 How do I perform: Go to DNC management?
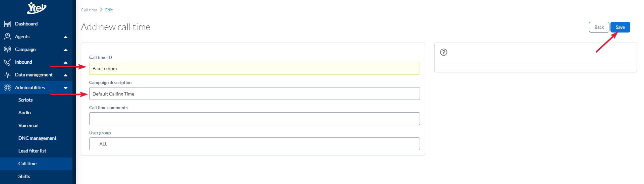(x=37, y=138)
